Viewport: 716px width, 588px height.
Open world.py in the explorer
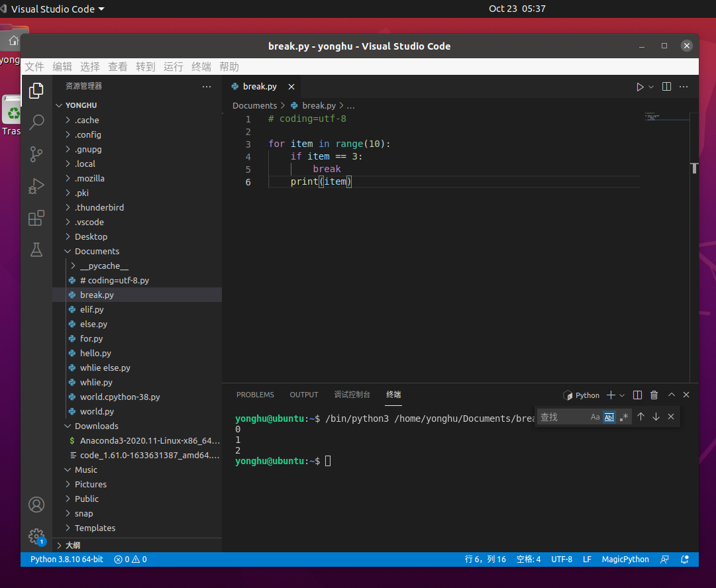(x=137, y=412)
